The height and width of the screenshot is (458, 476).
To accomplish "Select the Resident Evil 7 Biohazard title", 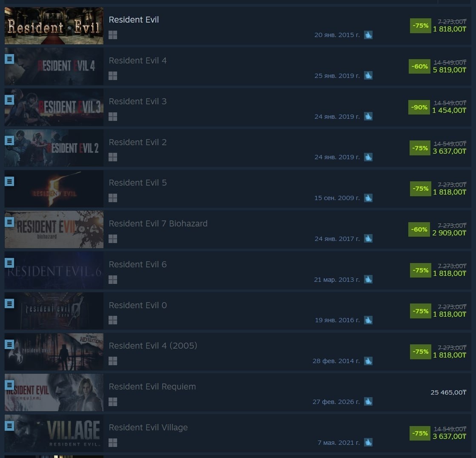I will (158, 224).
